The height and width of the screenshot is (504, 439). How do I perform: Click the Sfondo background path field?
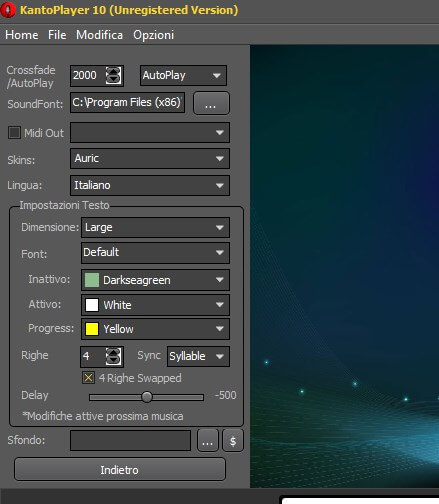pos(130,440)
